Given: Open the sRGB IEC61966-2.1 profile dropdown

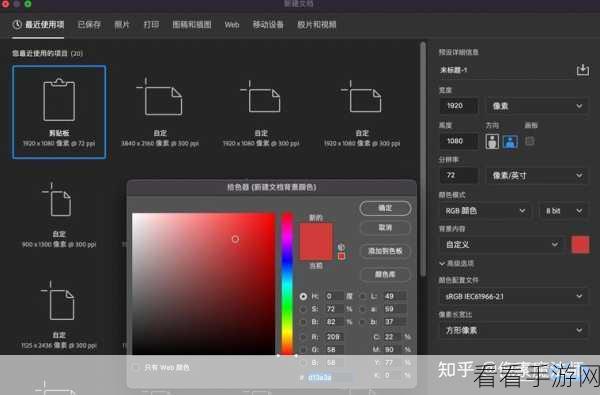Looking at the screenshot, I should pyautogui.click(x=514, y=296).
